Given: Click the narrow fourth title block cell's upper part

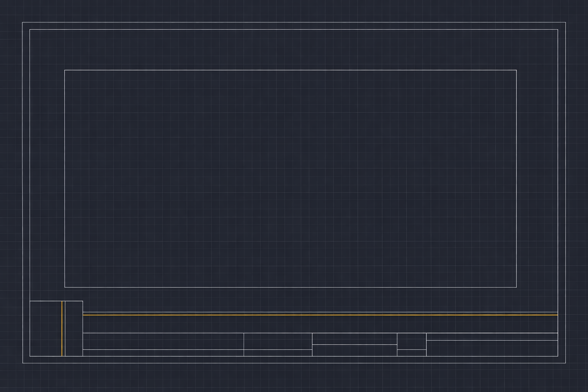Looking at the screenshot, I should coord(412,341).
